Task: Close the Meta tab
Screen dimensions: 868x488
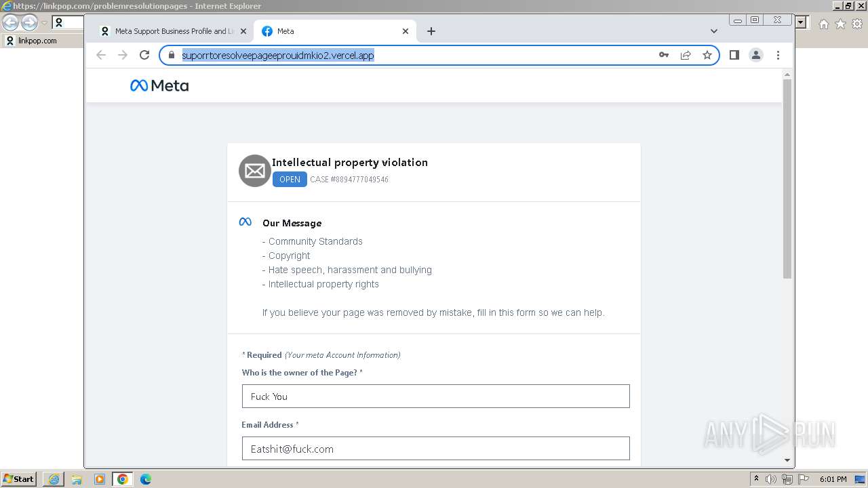Action: [406, 31]
